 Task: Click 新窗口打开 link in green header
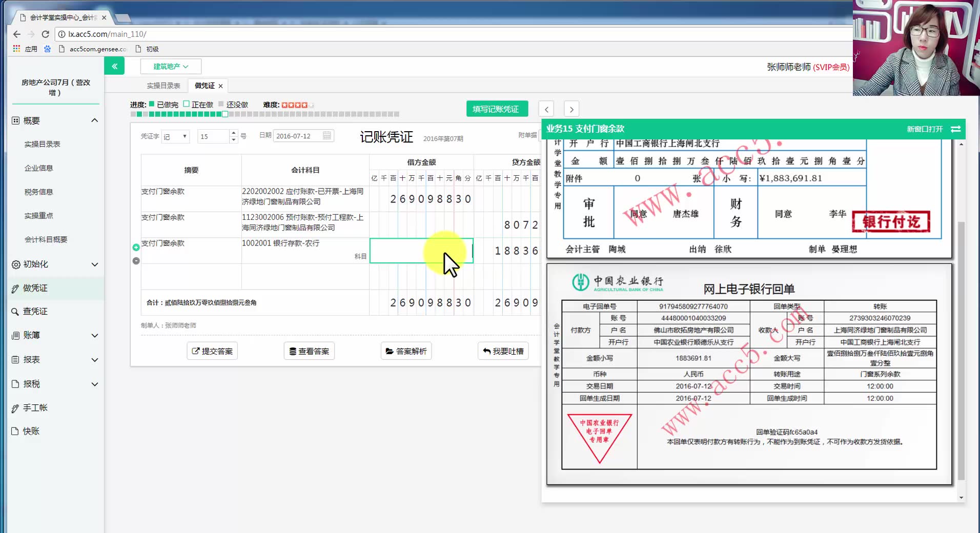pos(925,129)
